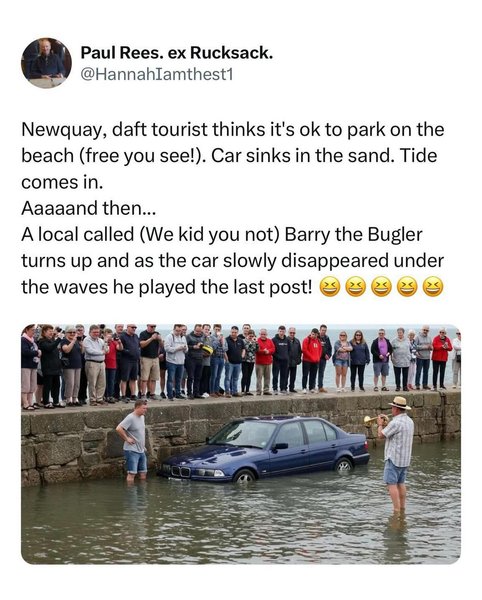The height and width of the screenshot is (600, 482).
Task: Click the last laughing emoji in tweet
Action: (x=433, y=288)
